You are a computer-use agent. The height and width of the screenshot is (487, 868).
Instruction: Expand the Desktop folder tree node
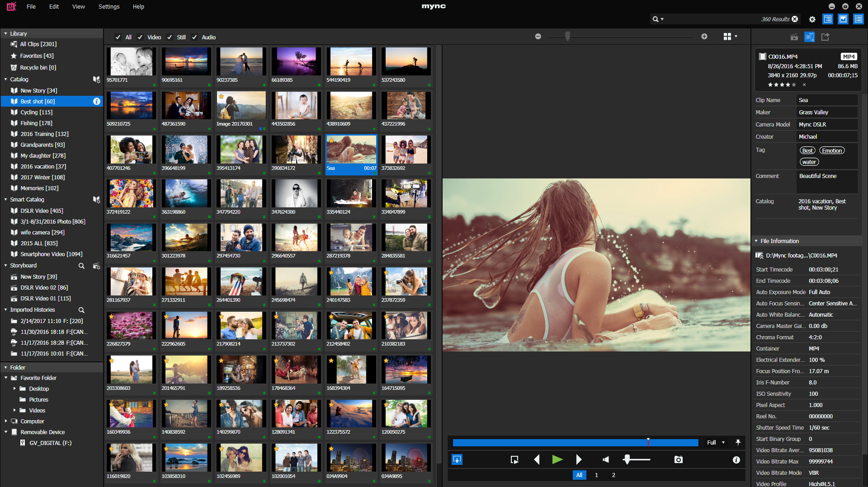coord(14,389)
